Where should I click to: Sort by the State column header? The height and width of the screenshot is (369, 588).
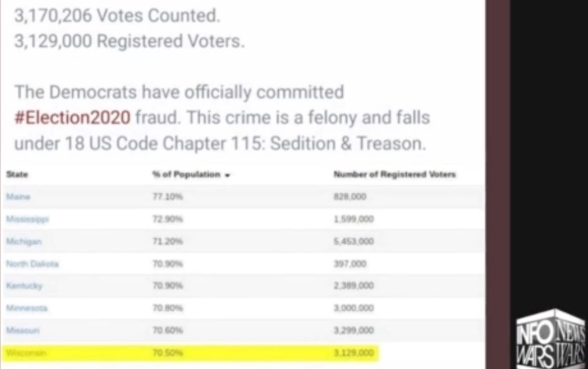click(x=17, y=174)
